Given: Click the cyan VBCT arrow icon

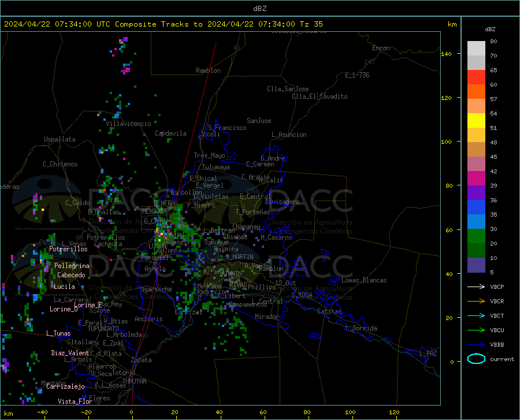Looking at the screenshot, I should point(476,315).
